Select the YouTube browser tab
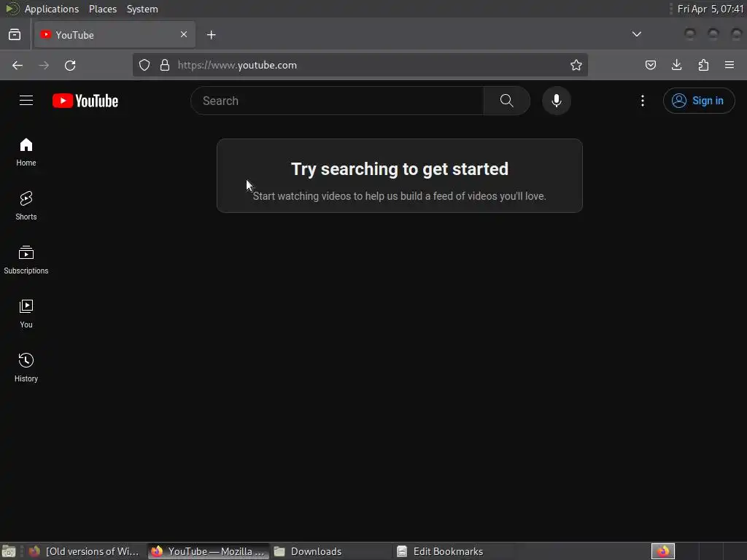Viewport: 747px width, 560px height. tap(115, 35)
